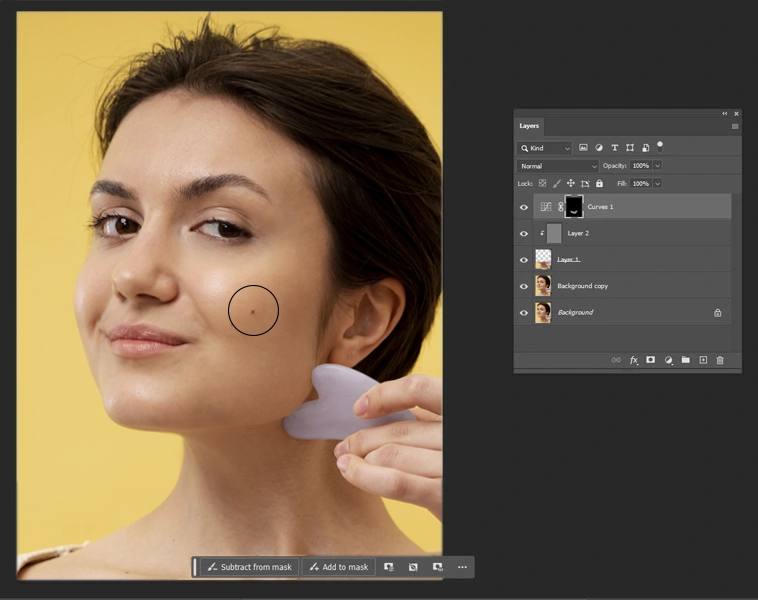Switch to the Layers tab
This screenshot has height=600, width=758.
(x=529, y=126)
